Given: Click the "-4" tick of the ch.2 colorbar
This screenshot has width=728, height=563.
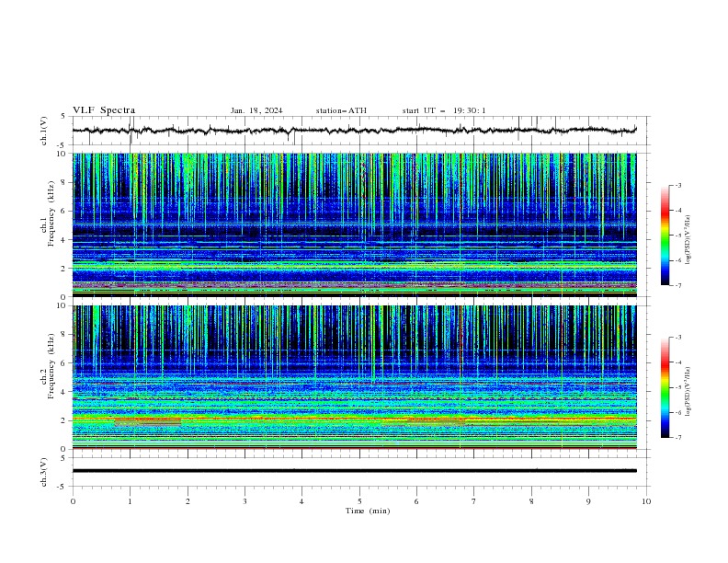Looking at the screenshot, I should click(677, 362).
